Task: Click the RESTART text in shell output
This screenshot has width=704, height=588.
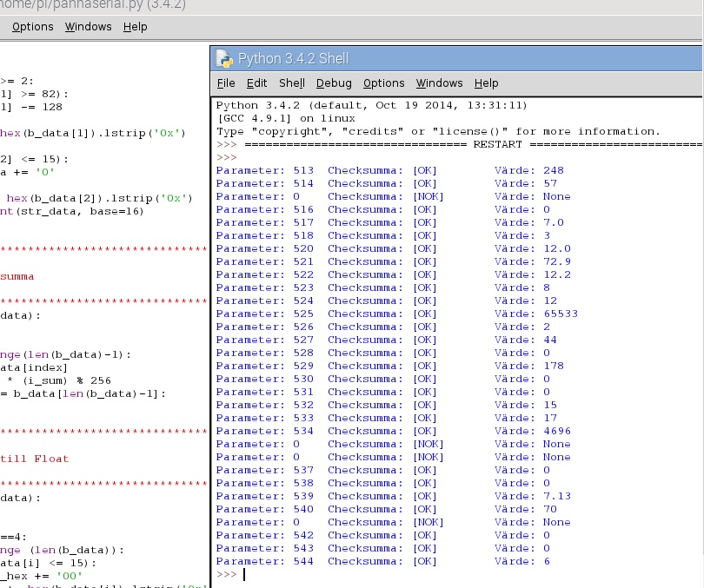Action: pos(497,144)
